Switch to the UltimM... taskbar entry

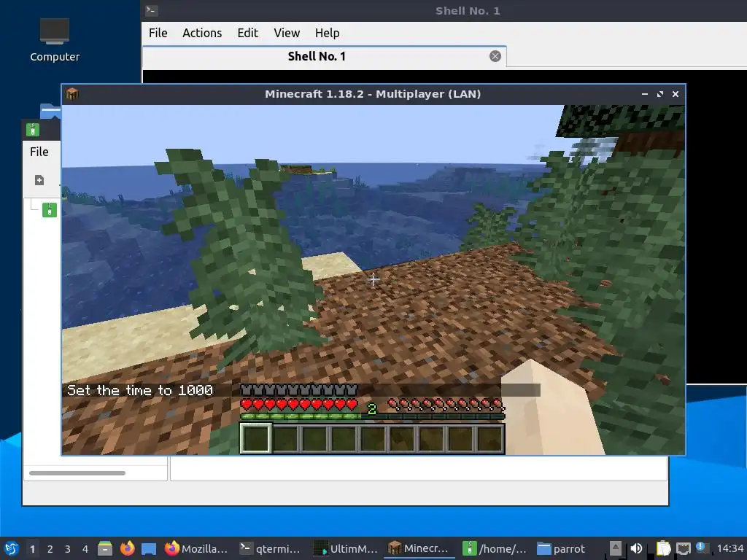[345, 548]
